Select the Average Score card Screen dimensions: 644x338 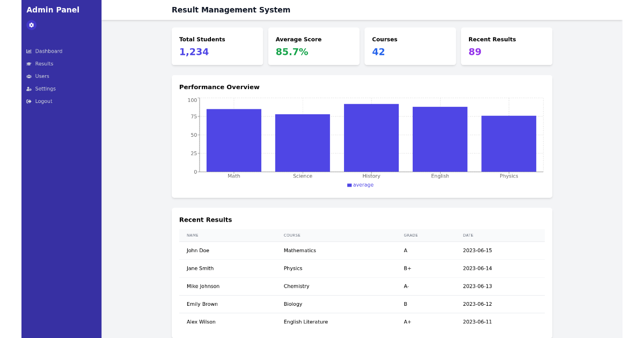(x=313, y=46)
